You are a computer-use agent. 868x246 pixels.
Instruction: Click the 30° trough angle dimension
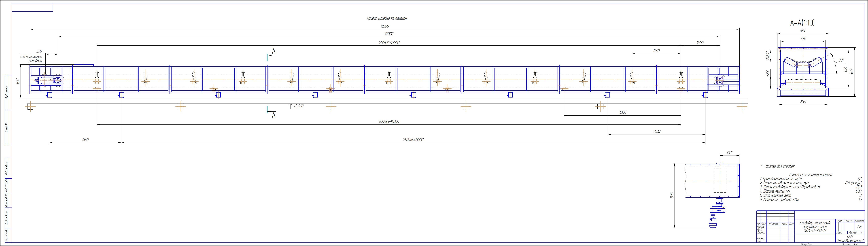coord(841,60)
